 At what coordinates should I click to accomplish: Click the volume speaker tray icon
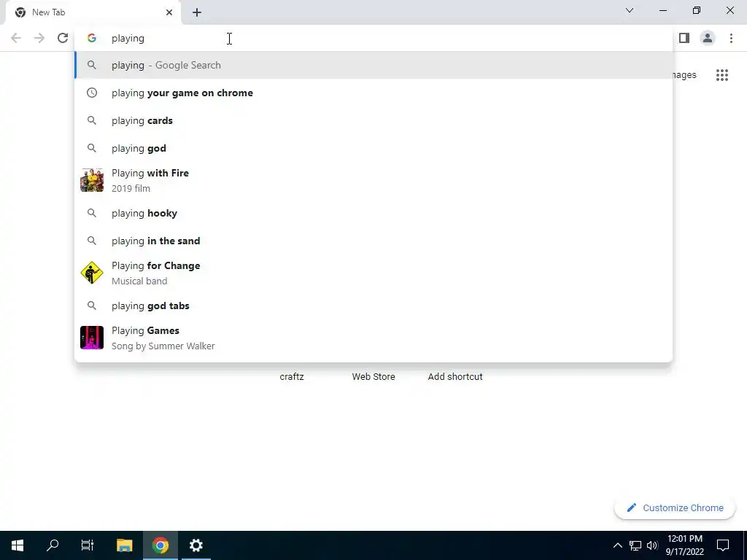pos(652,545)
